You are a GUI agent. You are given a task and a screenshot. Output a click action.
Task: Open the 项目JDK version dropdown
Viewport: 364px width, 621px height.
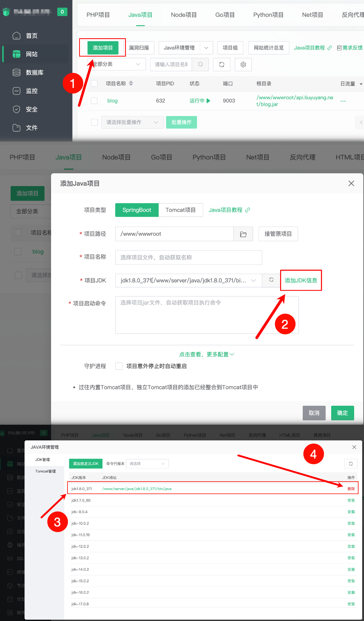coord(188,280)
